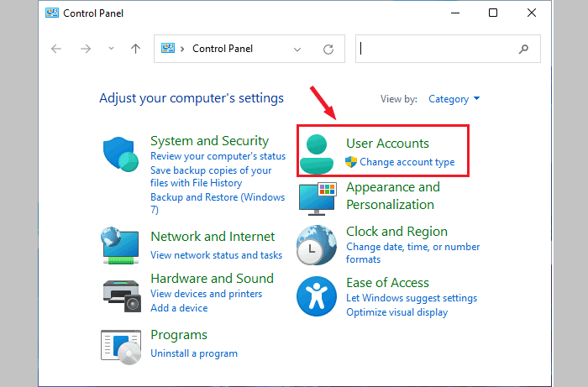Open the Clock and Region globe-clock icon
Image resolution: width=588 pixels, height=387 pixels.
[317, 245]
